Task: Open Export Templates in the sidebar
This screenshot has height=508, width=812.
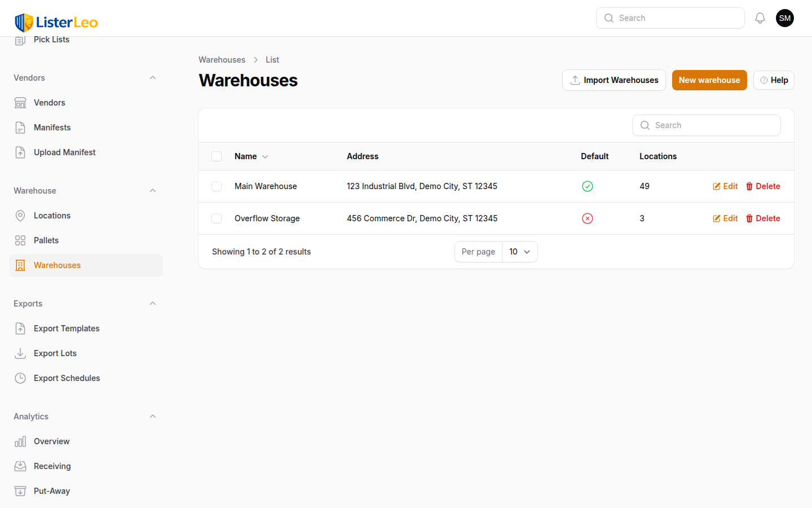Action: 67,328
